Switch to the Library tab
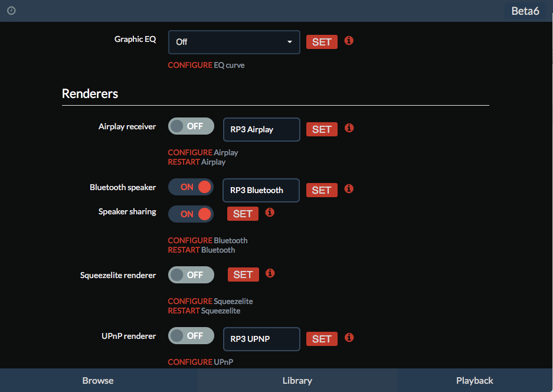Screen dimensions: 553x392 297,380
